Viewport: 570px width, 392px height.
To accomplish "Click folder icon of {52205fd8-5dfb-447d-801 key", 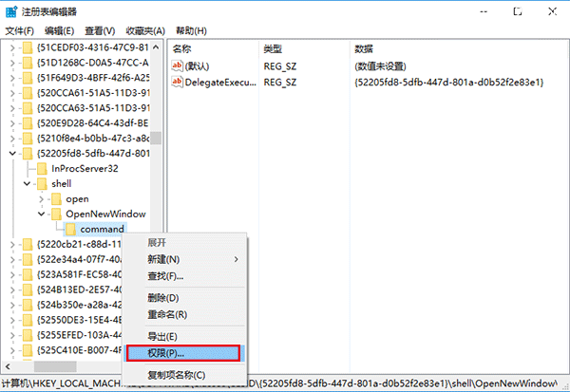I will (x=28, y=154).
